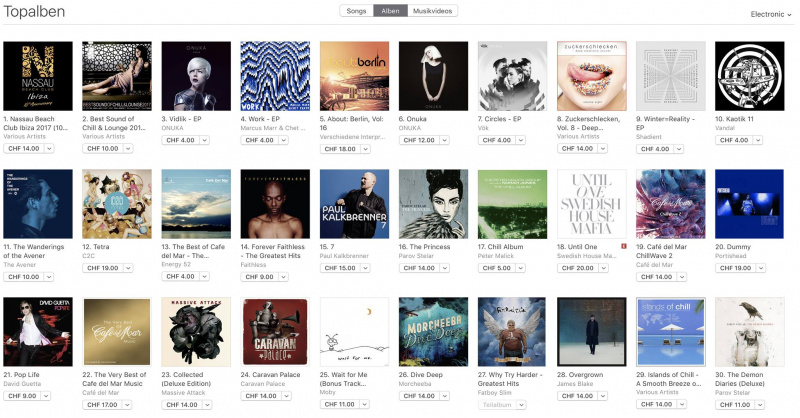Expand price options arrow for Dummy album
800x418 pixels.
(761, 268)
